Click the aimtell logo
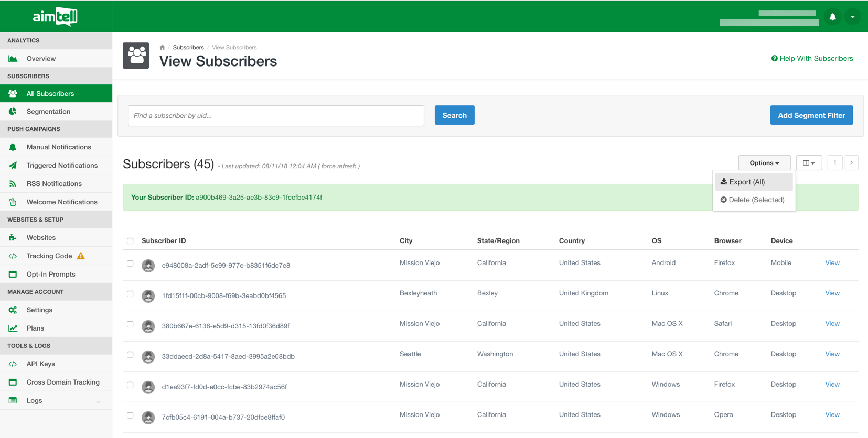The height and width of the screenshot is (438, 868). [x=55, y=16]
